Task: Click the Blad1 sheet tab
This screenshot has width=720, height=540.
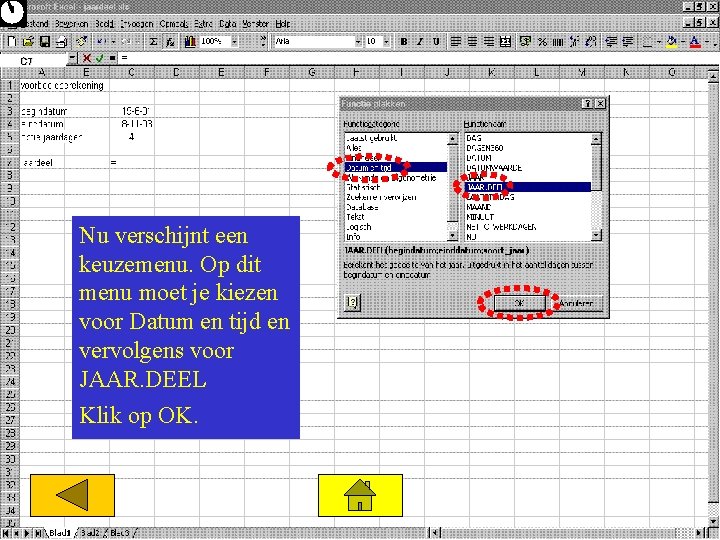Action: point(60,533)
